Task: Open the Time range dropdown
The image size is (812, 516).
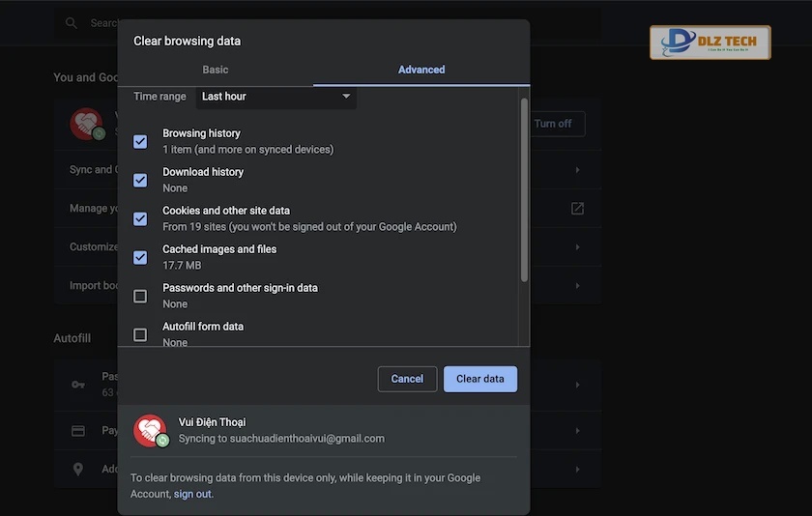Action: [276, 97]
